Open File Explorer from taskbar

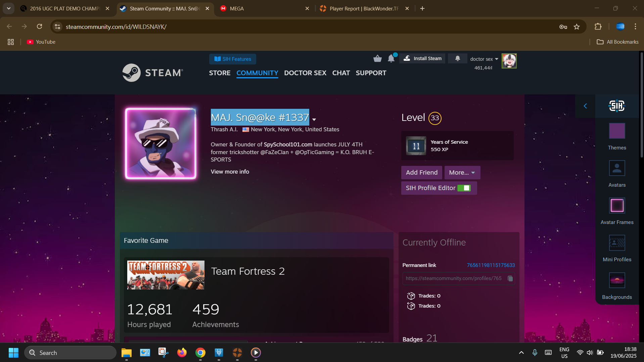[126, 353]
